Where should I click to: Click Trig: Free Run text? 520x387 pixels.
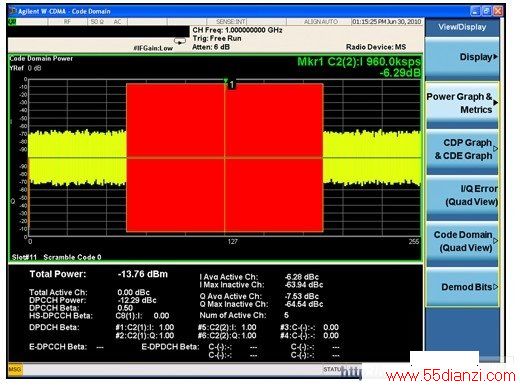[x=217, y=38]
